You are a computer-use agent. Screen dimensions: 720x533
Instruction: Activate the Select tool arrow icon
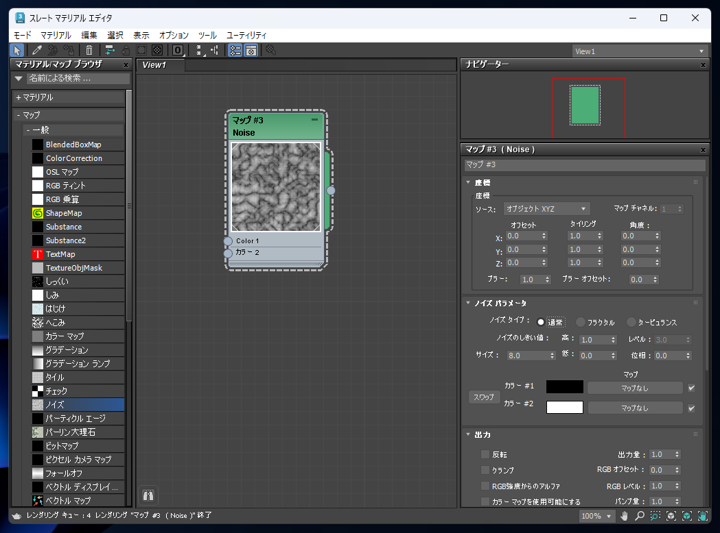click(17, 50)
